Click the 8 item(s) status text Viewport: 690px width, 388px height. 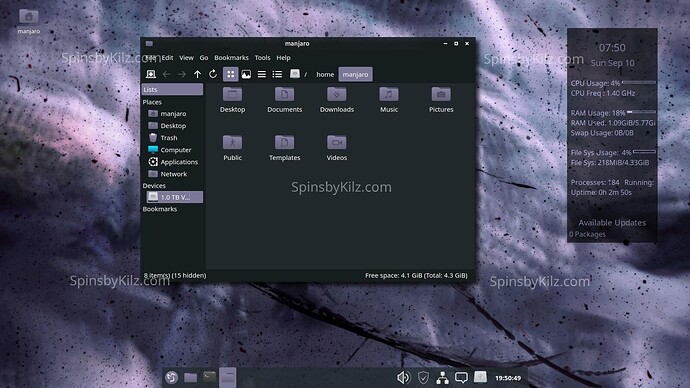point(175,275)
